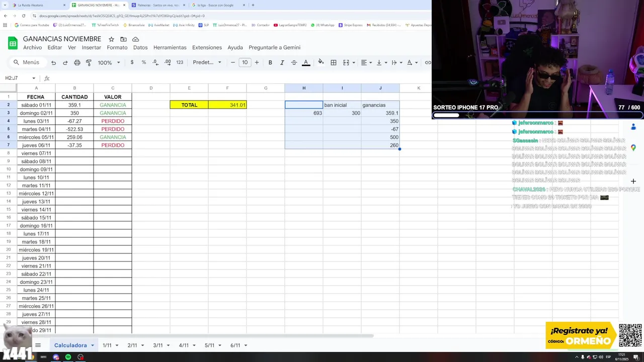The height and width of the screenshot is (362, 644).
Task: Open the Formato menu
Action: click(117, 47)
